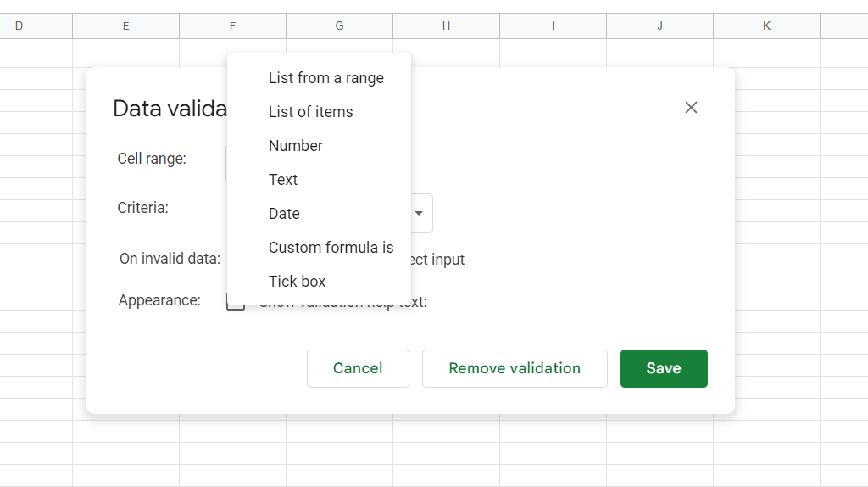868x487 pixels.
Task: Choose 'List from a range' criteria option
Action: click(325, 78)
